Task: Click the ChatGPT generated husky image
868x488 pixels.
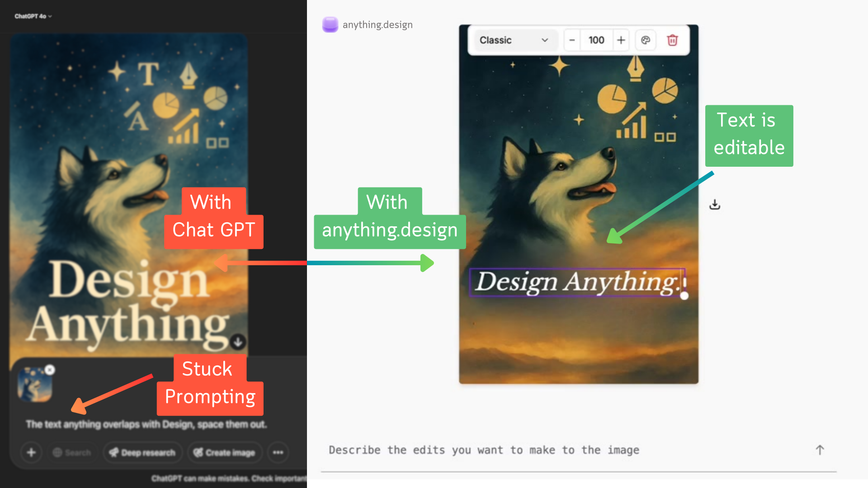Action: point(129,194)
